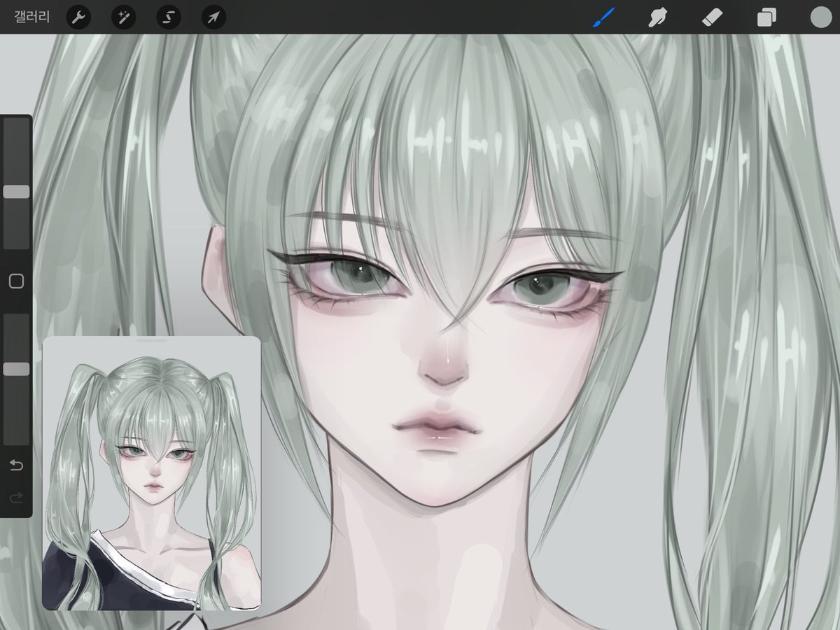Viewport: 840px width, 630px height.
Task: Grab the reference window top handle bar
Action: (x=151, y=340)
